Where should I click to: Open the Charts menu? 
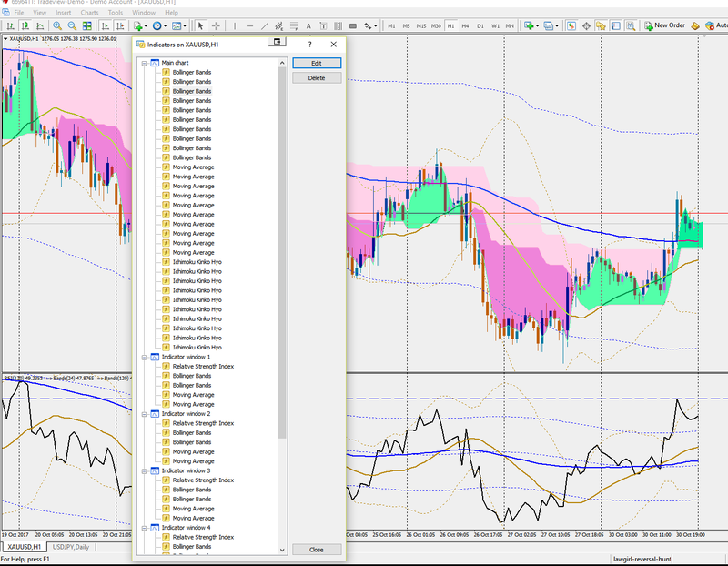[89, 13]
